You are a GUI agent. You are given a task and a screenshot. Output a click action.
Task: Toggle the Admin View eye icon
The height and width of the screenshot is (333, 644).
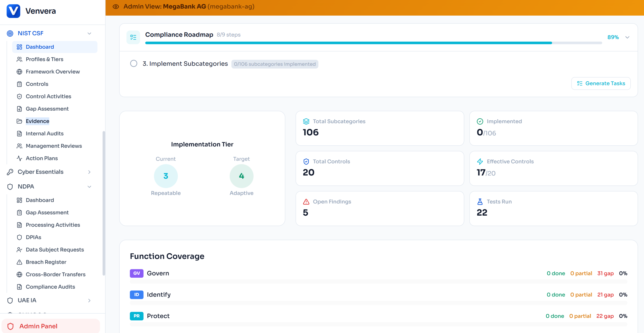point(116,7)
